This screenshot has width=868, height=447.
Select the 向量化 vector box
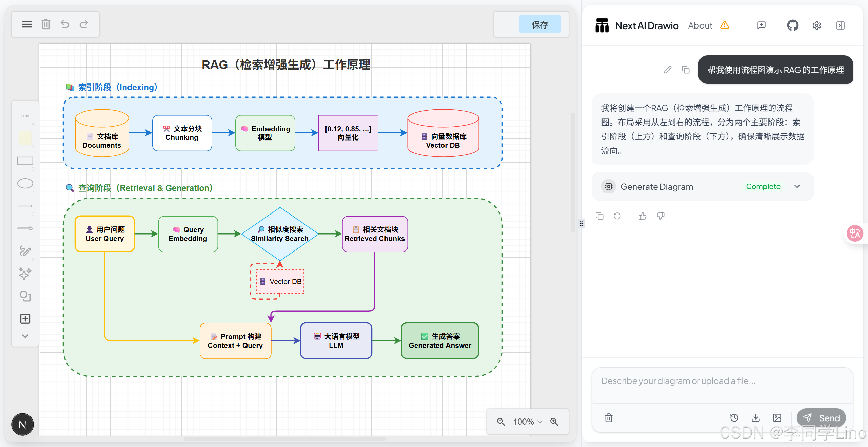pos(348,133)
